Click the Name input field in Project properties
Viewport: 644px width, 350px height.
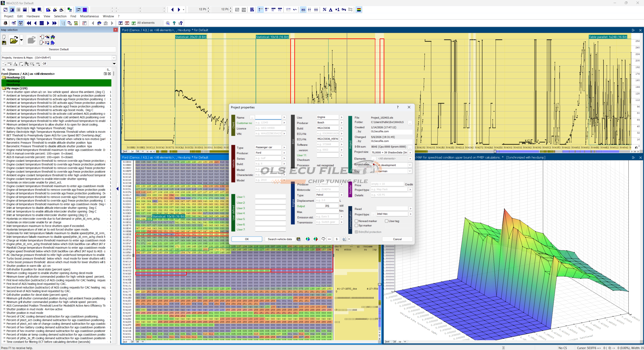click(x=268, y=117)
